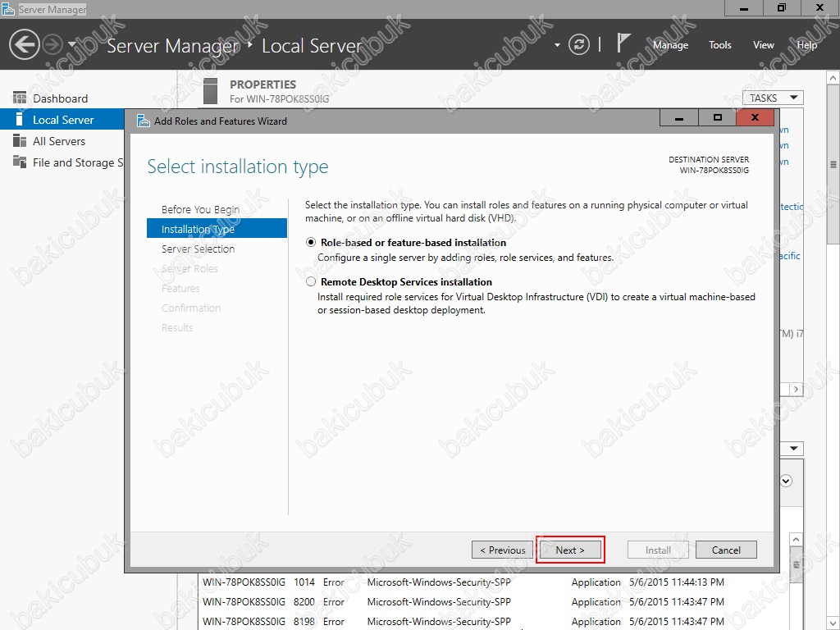Click the main vertical scrollbar thumb in Server Manager
Viewport: 840px width, 630px height.
[833, 164]
